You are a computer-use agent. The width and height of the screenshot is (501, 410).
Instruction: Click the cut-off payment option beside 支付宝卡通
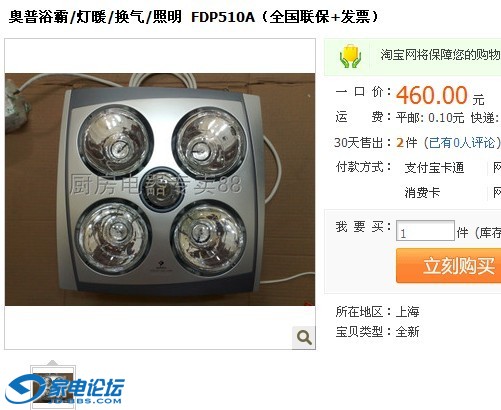click(x=497, y=168)
